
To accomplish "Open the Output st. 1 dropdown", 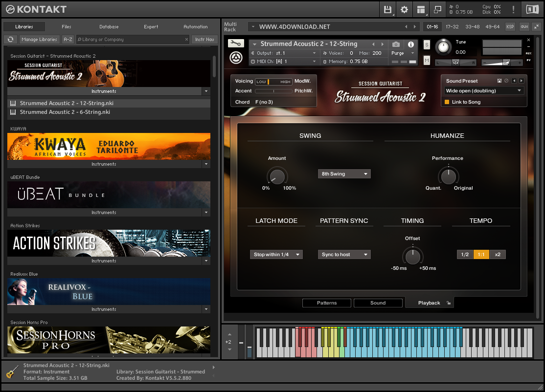I will pyautogui.click(x=283, y=53).
